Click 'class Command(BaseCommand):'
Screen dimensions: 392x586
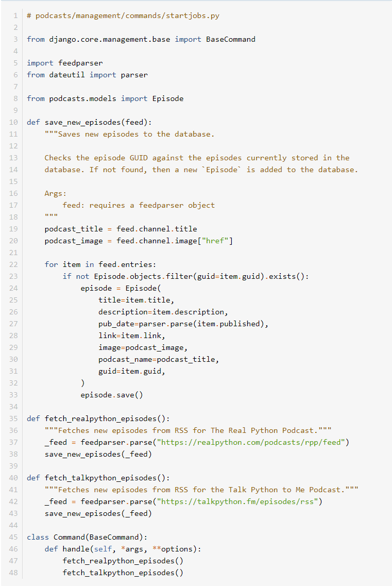pos(87,538)
